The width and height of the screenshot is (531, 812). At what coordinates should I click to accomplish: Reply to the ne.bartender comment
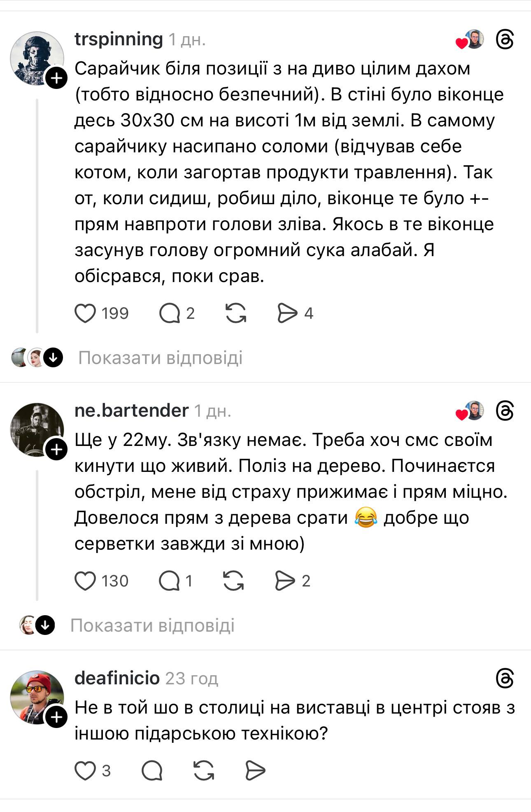(169, 581)
